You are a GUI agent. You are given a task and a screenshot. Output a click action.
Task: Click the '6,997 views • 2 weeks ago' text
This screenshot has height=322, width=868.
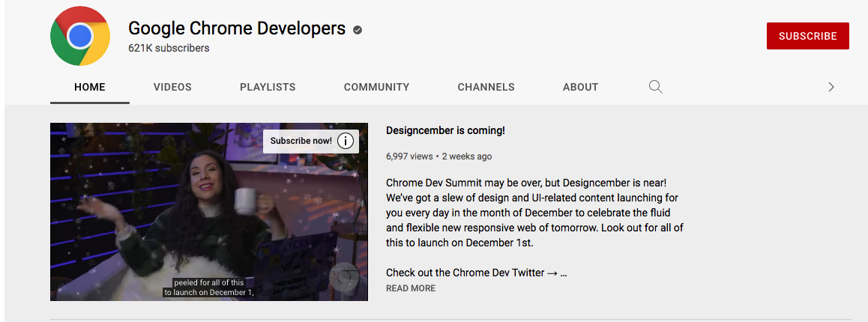point(439,157)
